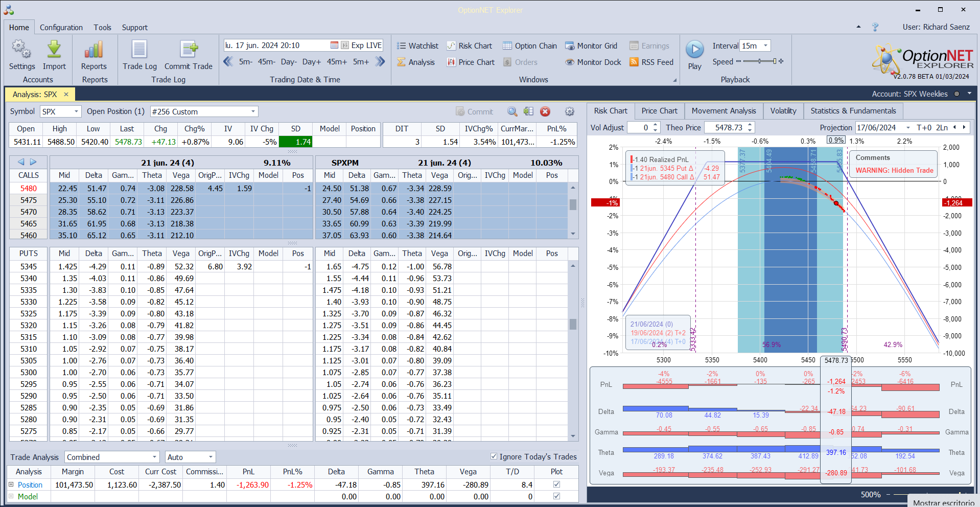
Task: Click the Commit Trade icon
Action: point(189,50)
